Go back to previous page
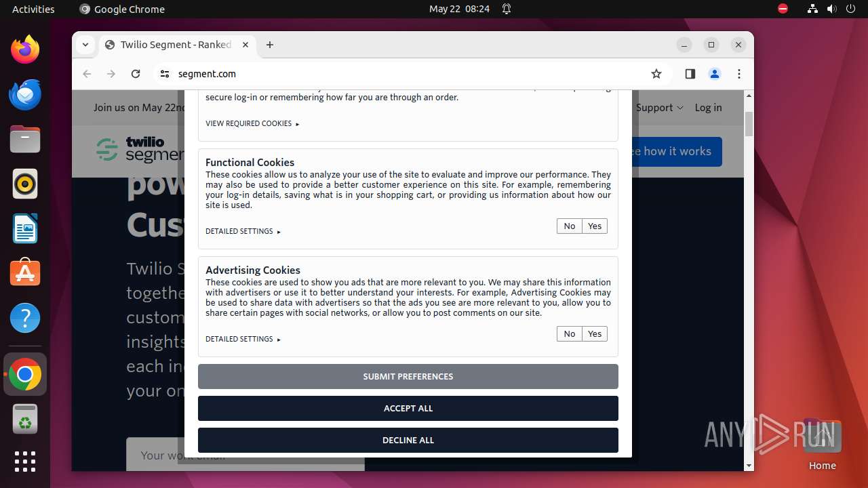 pyautogui.click(x=87, y=74)
